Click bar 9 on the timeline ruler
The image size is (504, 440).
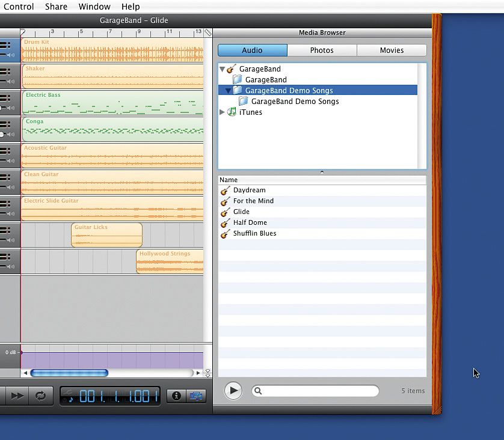(x=138, y=32)
